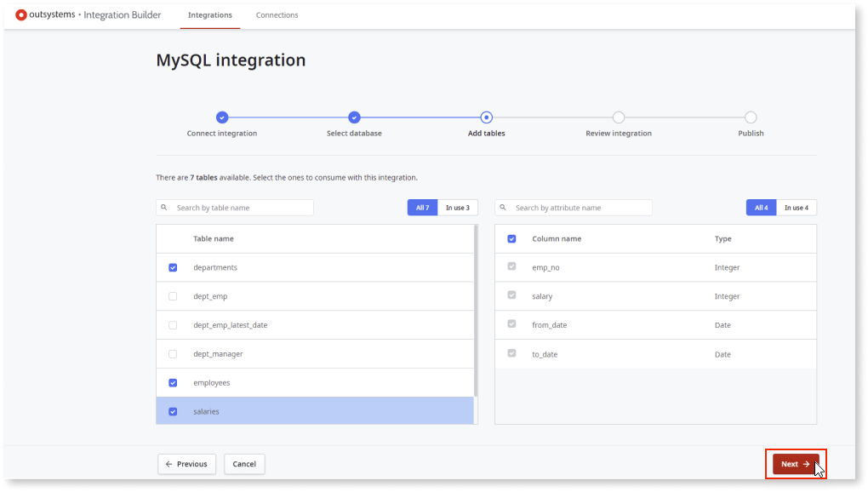Open the Connections tab
The height and width of the screenshot is (492, 868).
(x=277, y=14)
